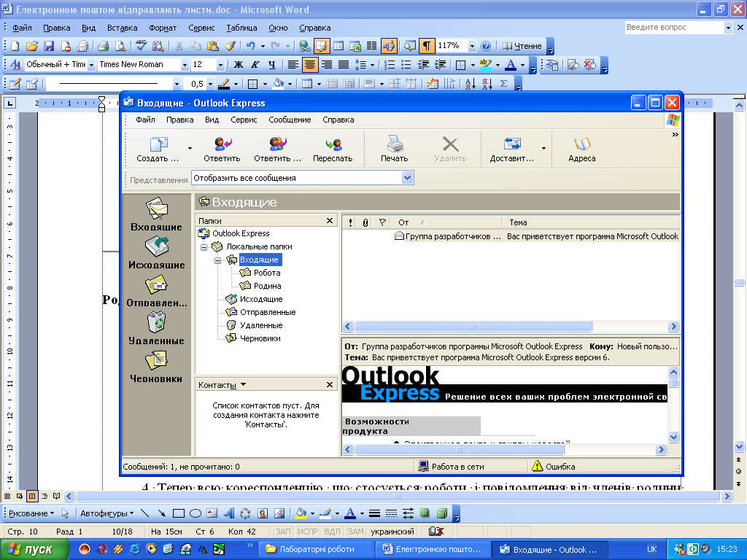Click Insert WordArt icon in drawing toolbar
747x560 pixels.
point(228,513)
